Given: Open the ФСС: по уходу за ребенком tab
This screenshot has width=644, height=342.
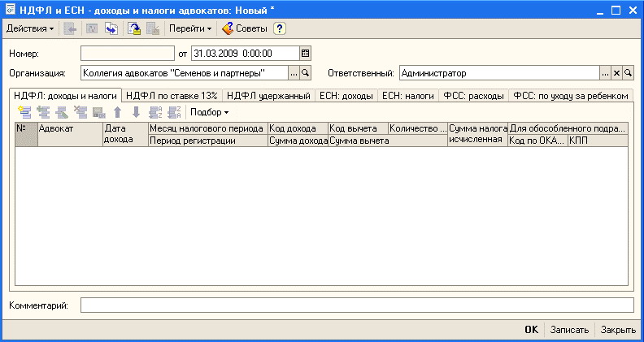Looking at the screenshot, I should [571, 96].
